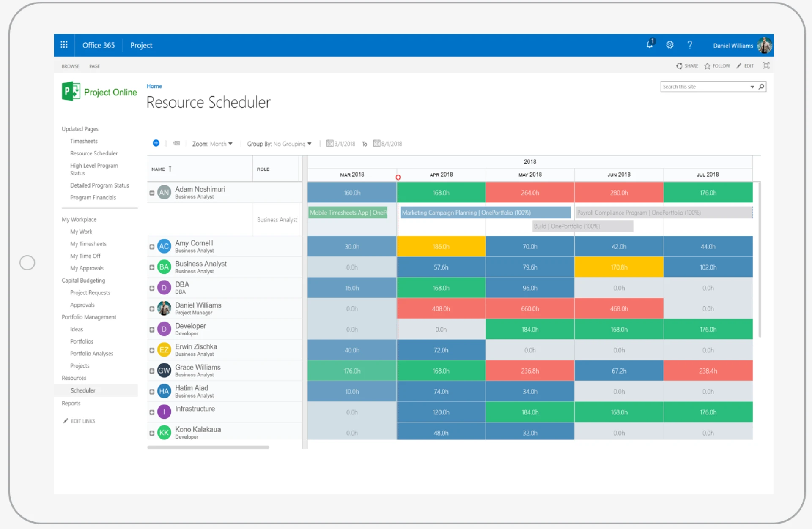
Task: Open the start date calendar picker icon
Action: 330,143
